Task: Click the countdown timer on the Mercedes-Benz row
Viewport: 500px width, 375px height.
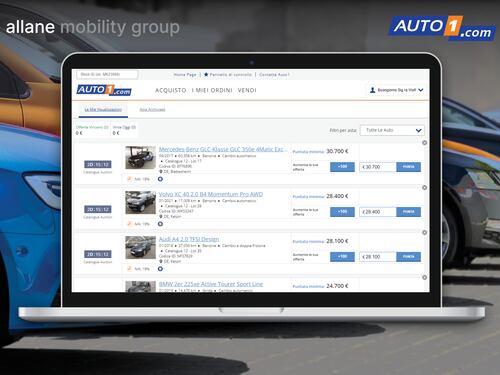Action: click(x=98, y=164)
